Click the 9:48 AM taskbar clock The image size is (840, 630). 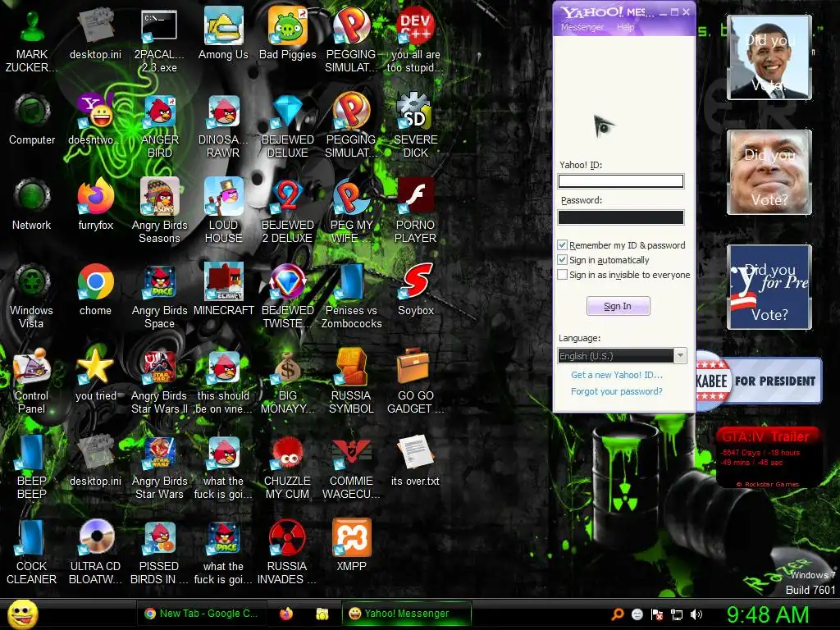(x=768, y=614)
